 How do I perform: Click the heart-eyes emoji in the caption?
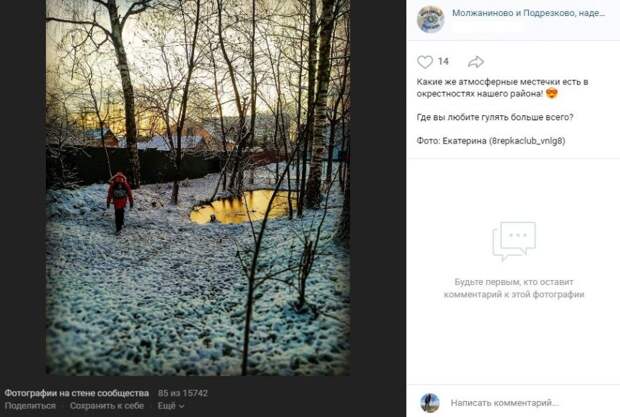coord(552,94)
